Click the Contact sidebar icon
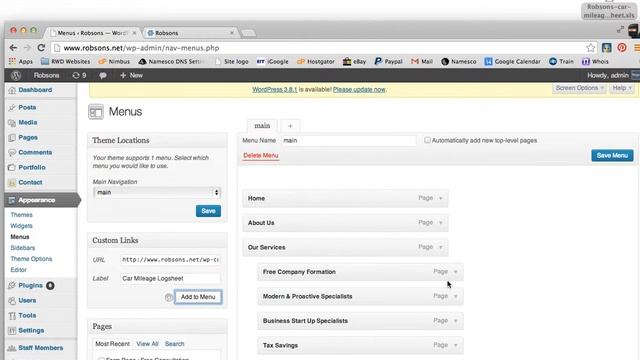The height and width of the screenshot is (360, 640). (12, 182)
